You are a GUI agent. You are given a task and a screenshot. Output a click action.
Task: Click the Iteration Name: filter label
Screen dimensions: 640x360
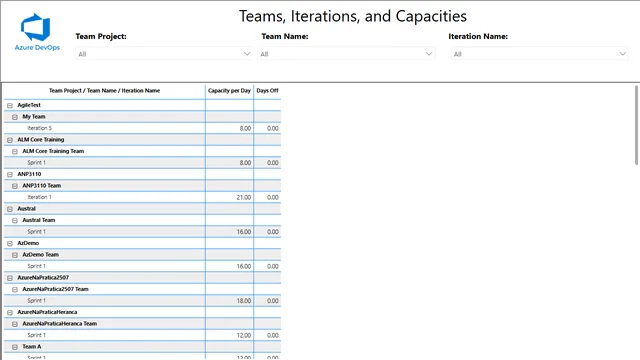[x=478, y=36]
